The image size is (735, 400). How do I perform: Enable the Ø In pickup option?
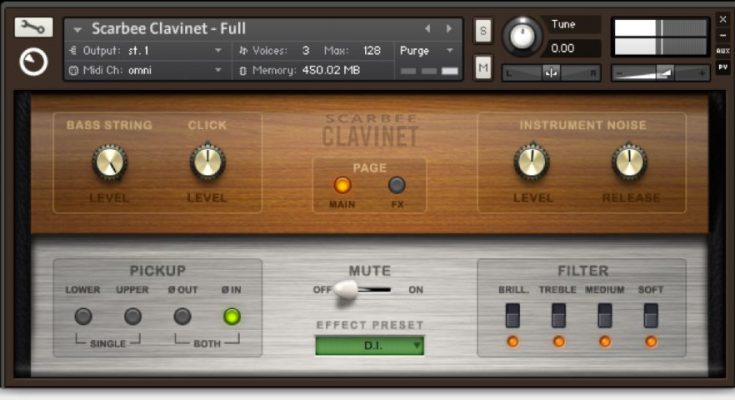tap(232, 317)
